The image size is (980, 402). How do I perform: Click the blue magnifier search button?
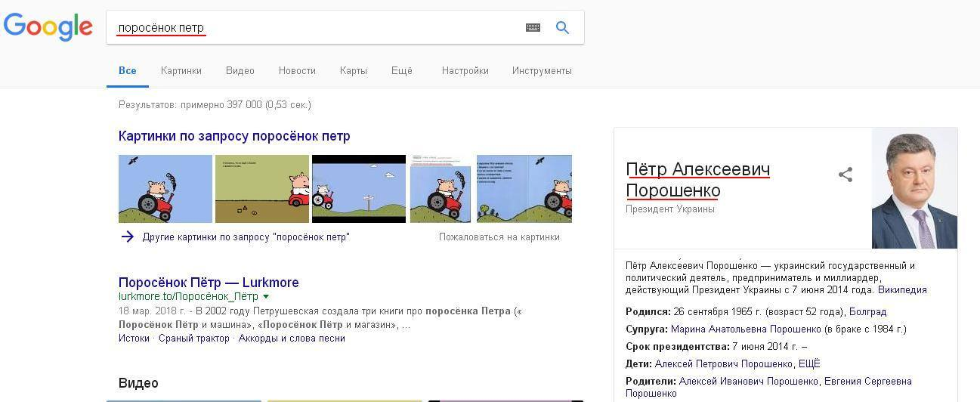[x=562, y=28]
